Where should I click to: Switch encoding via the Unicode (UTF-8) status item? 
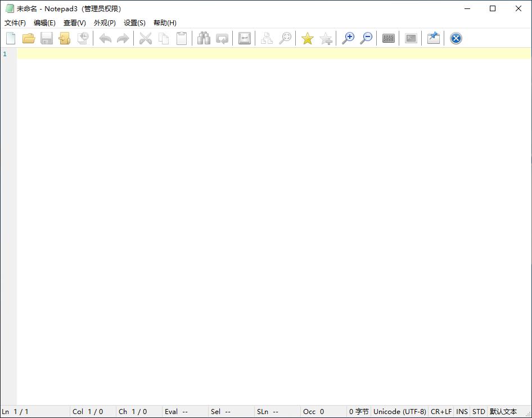pos(400,411)
